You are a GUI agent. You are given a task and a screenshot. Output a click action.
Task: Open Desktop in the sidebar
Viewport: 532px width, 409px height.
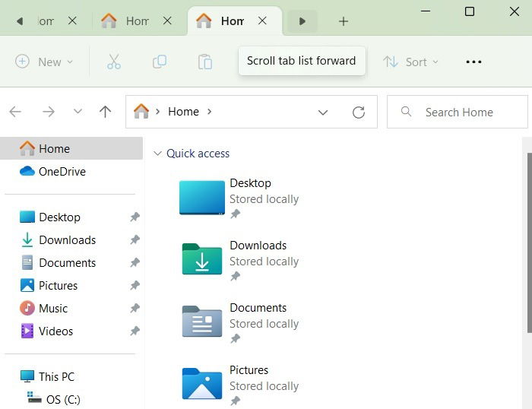click(60, 217)
